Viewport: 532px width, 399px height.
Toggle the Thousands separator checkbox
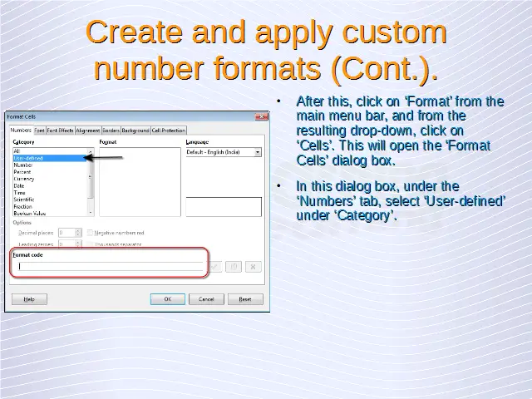click(91, 244)
